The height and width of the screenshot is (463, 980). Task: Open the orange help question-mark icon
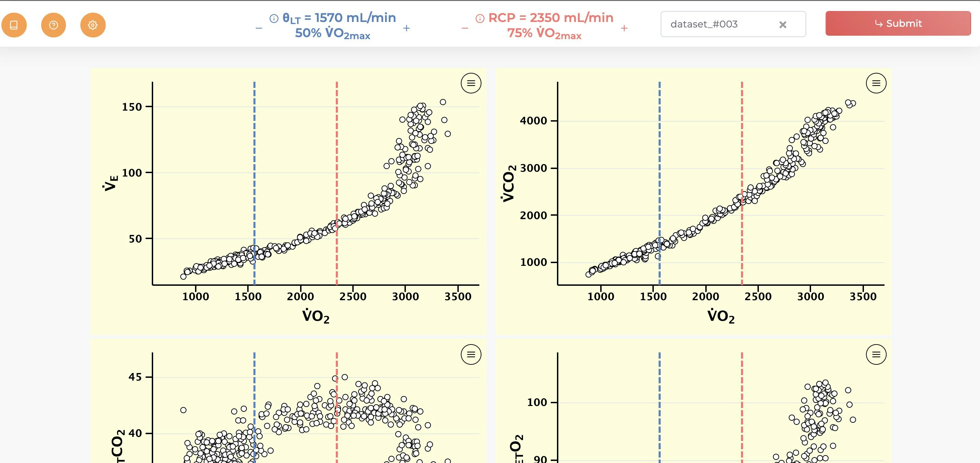[54, 25]
